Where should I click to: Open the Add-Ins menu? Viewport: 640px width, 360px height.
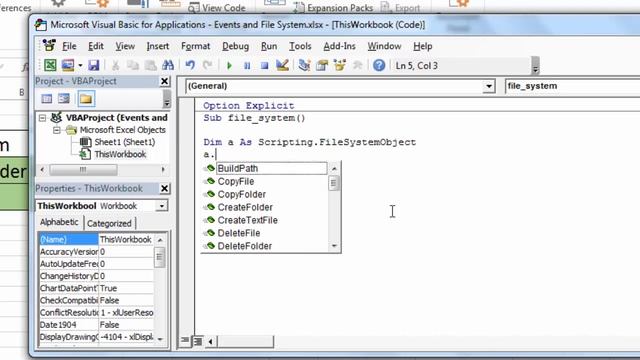339,46
